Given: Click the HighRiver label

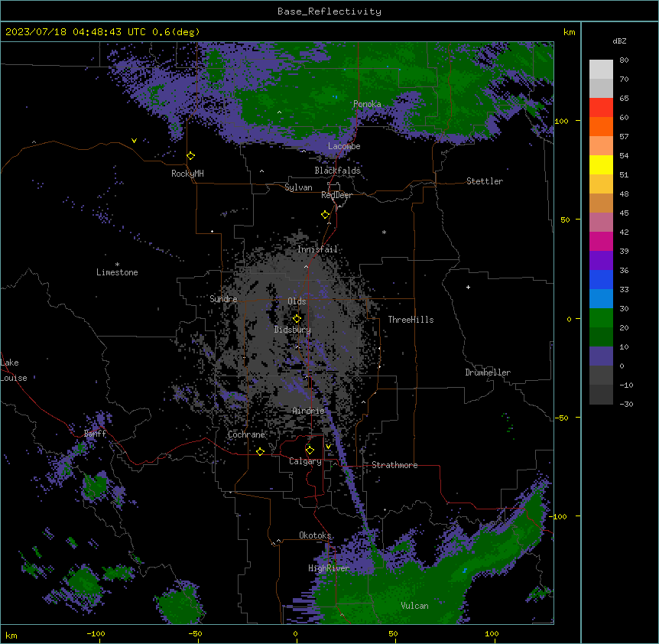Looking at the screenshot, I should (329, 568).
